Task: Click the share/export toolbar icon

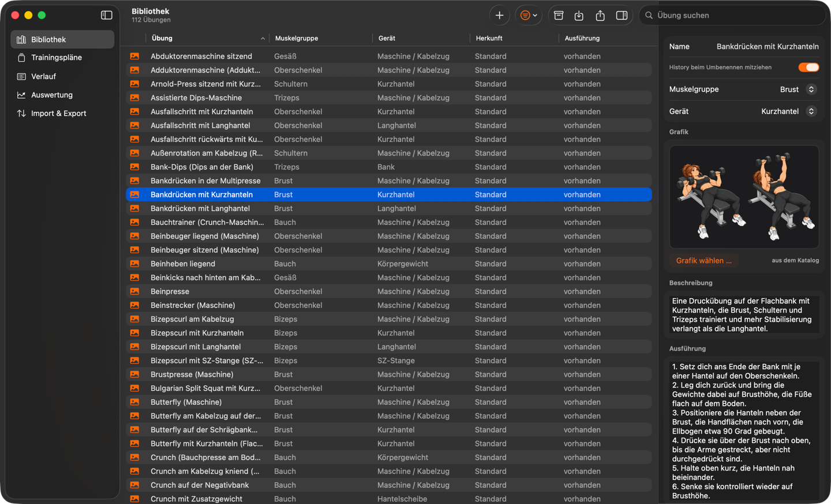Action: coord(600,16)
